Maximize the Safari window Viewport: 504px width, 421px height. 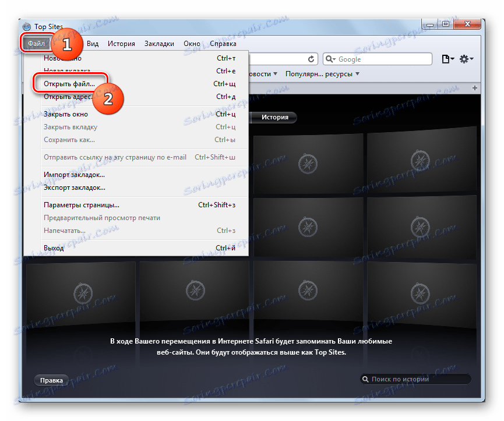pos(446,24)
